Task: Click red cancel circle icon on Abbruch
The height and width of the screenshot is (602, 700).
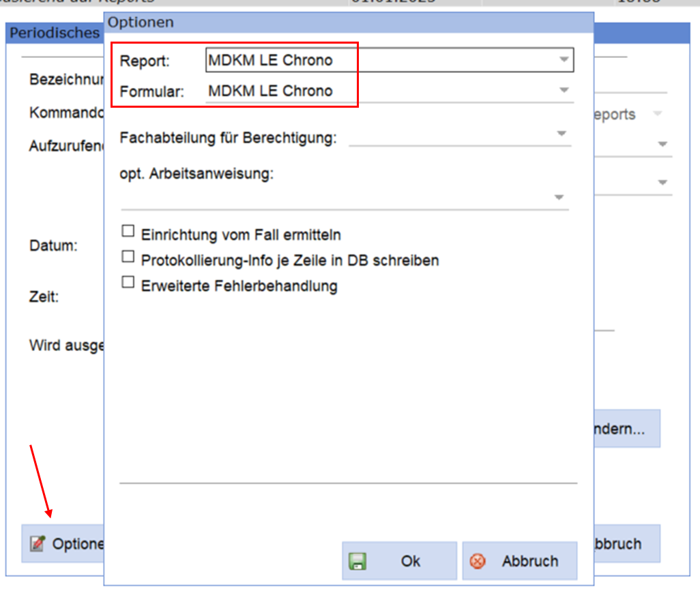Action: (x=478, y=561)
